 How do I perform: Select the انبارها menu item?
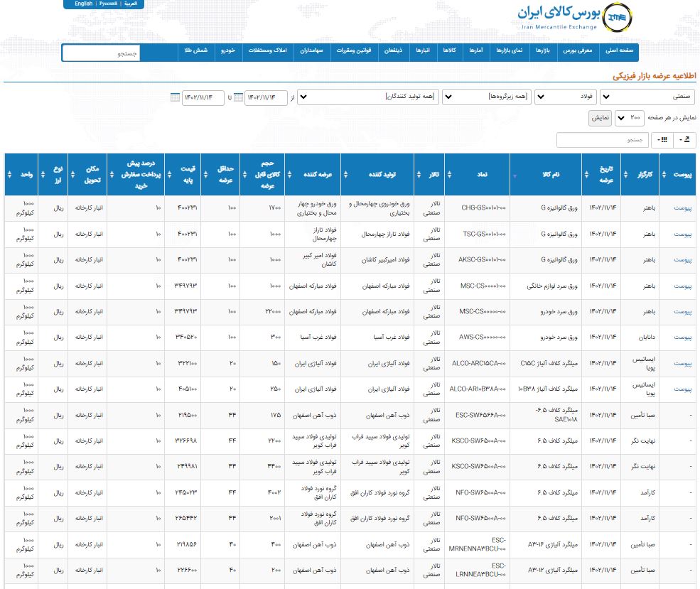click(x=423, y=50)
